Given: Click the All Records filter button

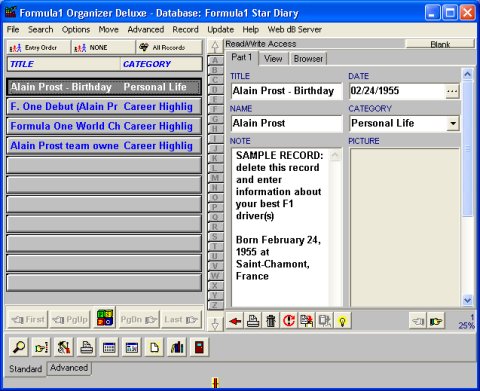Looking at the screenshot, I should (170, 47).
